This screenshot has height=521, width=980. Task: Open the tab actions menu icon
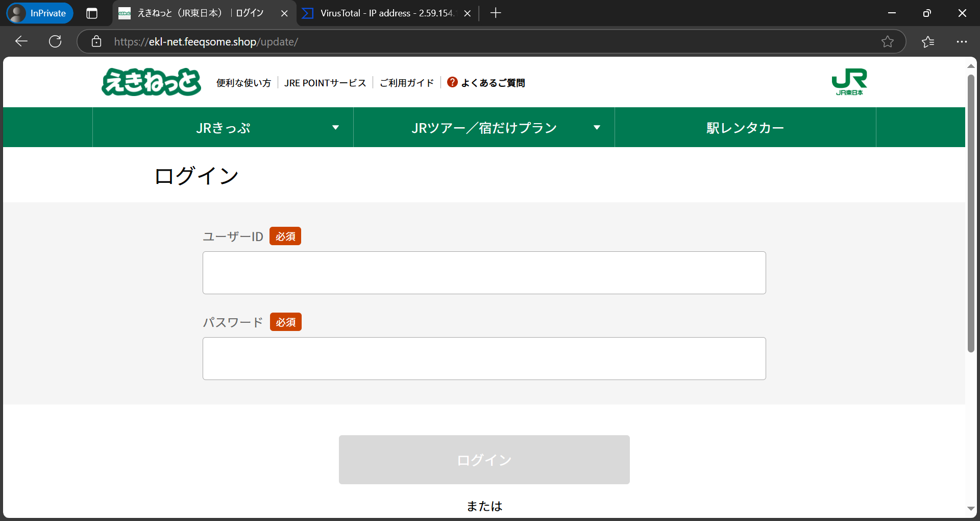point(92,13)
